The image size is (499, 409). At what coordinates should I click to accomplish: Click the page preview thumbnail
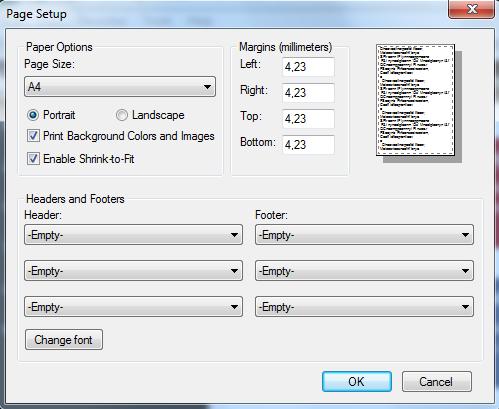tap(415, 100)
